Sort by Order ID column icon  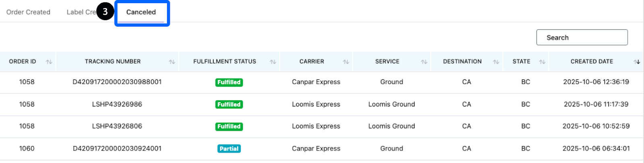pos(49,62)
